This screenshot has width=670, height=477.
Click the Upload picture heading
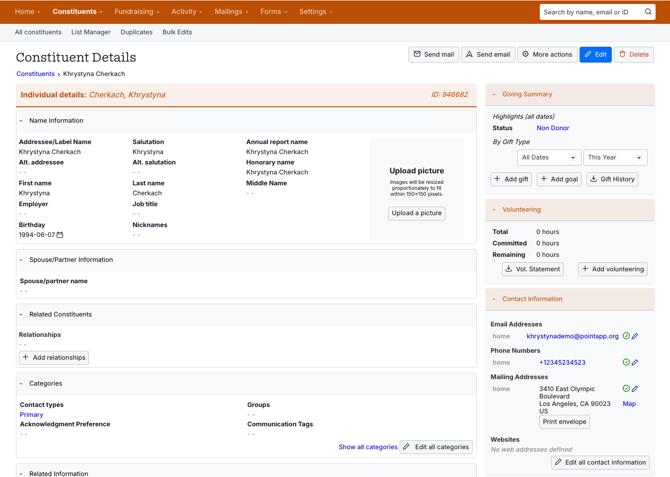coord(417,171)
